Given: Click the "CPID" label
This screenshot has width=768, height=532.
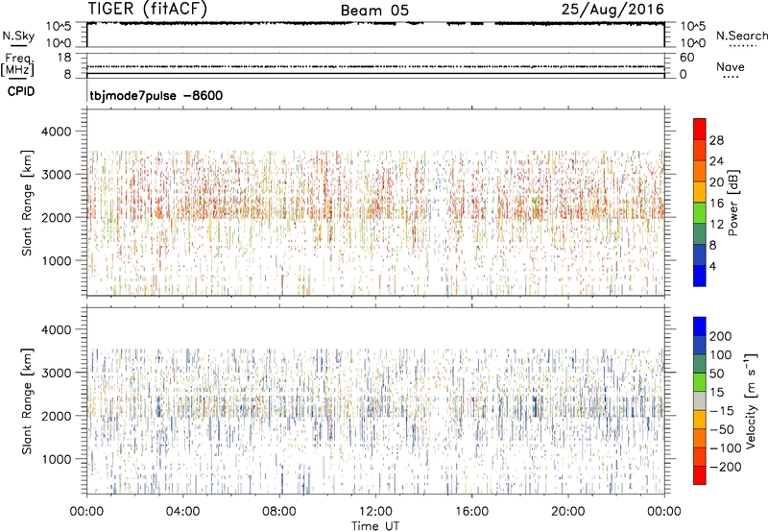Looking at the screenshot, I should (21, 91).
